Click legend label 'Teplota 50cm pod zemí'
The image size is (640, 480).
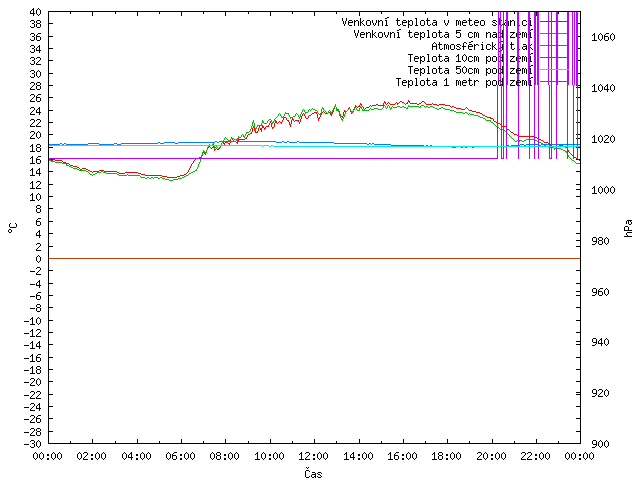tap(470, 70)
